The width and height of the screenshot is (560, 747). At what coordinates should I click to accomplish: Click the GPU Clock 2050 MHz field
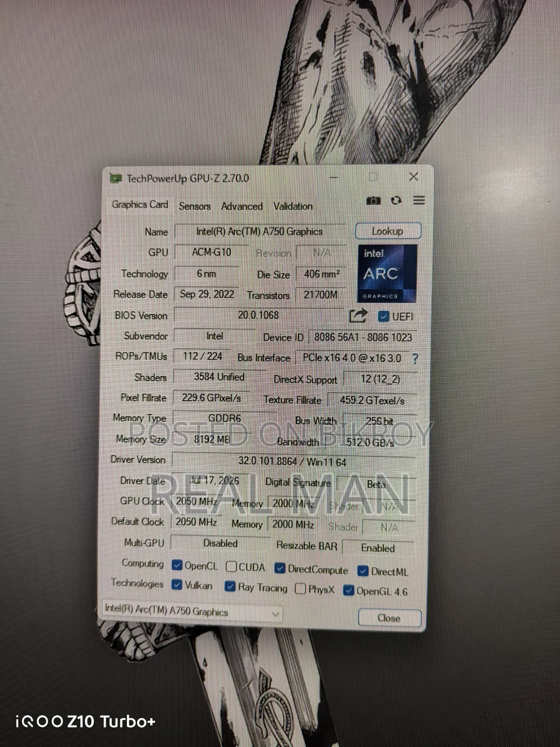pyautogui.click(x=196, y=501)
